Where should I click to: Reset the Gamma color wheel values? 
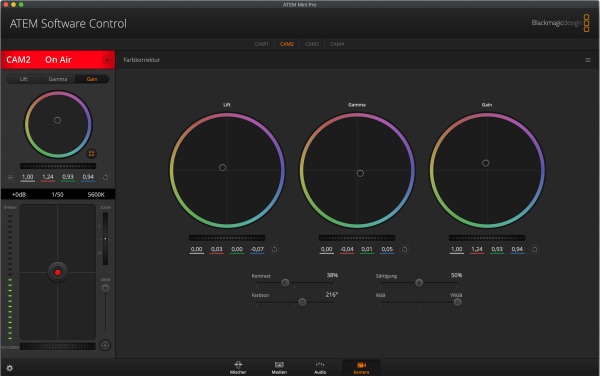tap(404, 249)
